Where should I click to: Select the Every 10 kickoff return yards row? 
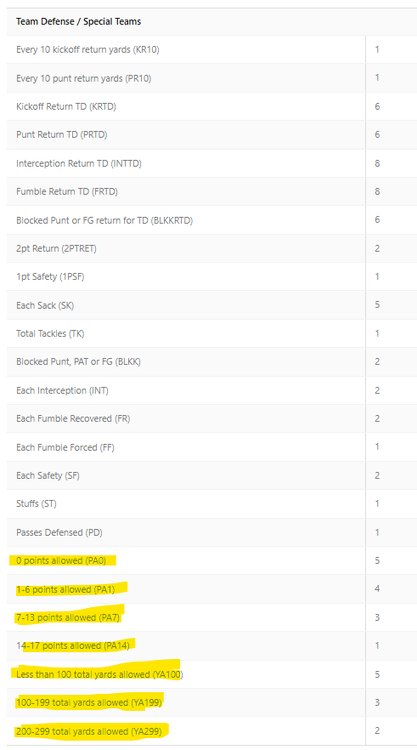tap(212, 49)
